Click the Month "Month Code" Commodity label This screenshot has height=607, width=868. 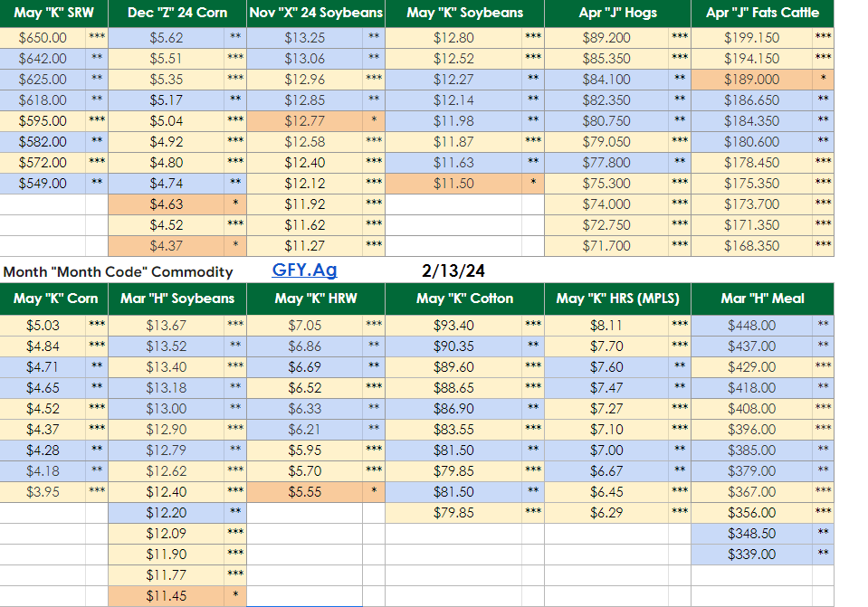click(118, 271)
